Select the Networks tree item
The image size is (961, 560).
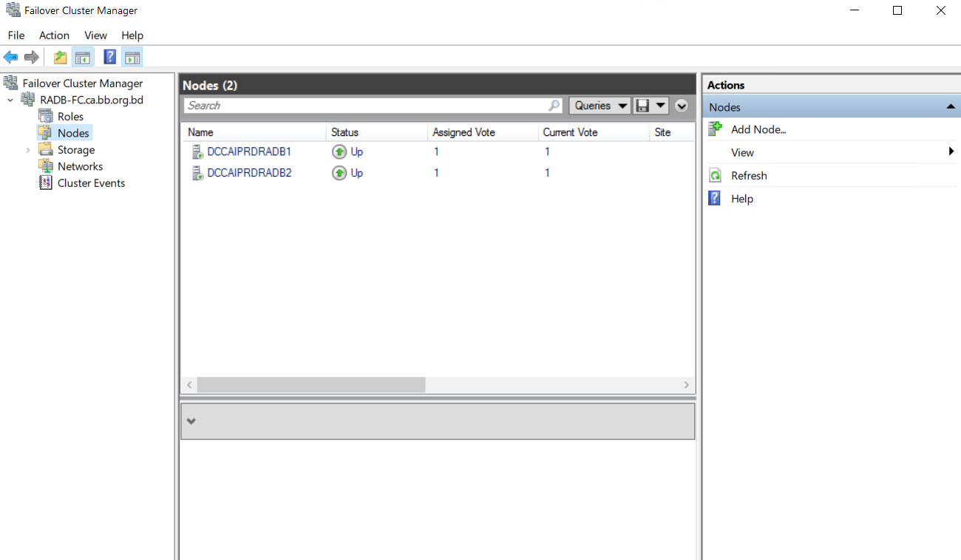click(x=80, y=167)
